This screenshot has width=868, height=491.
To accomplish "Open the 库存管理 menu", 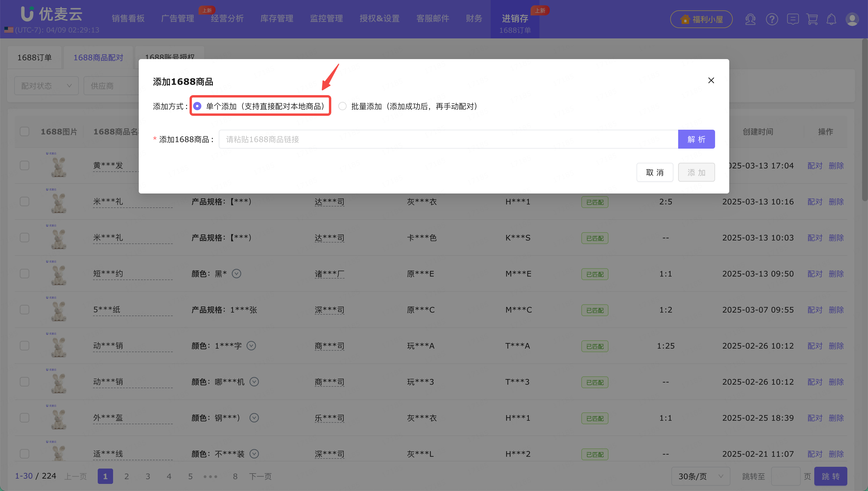I will click(x=277, y=18).
